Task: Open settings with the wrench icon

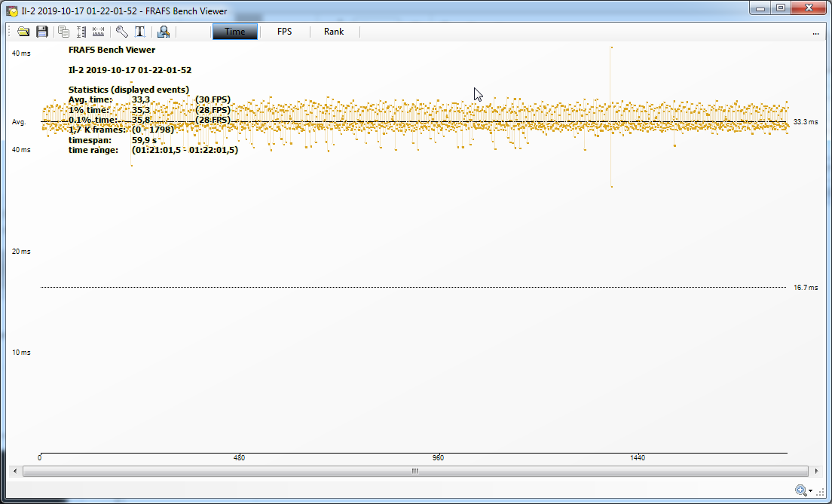Action: pos(121,32)
